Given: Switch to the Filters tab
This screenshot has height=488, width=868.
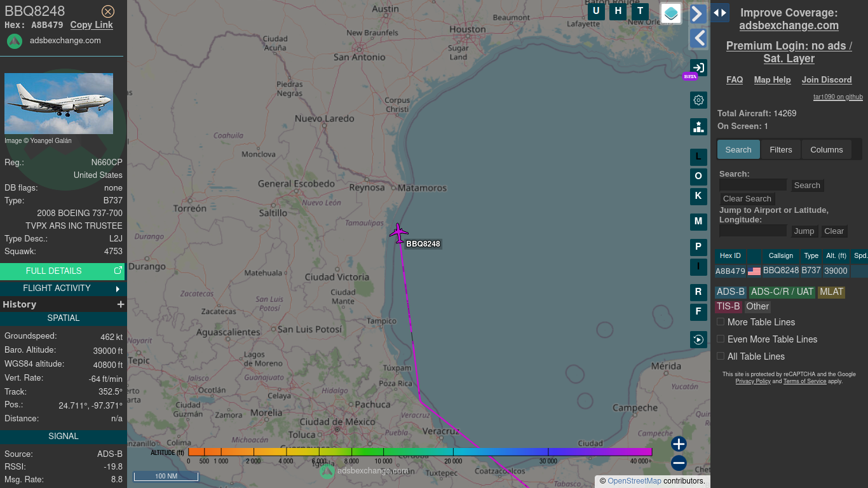Looking at the screenshot, I should 781,150.
